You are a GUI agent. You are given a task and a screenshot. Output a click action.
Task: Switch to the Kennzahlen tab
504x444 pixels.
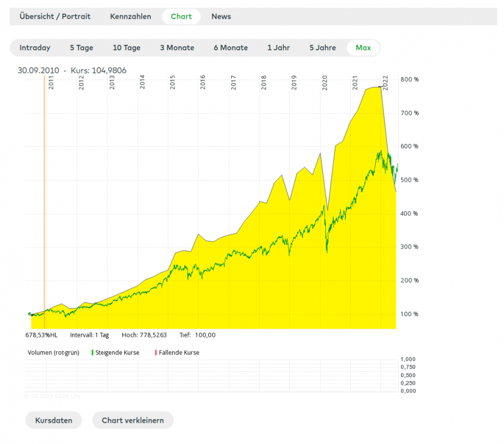[130, 17]
